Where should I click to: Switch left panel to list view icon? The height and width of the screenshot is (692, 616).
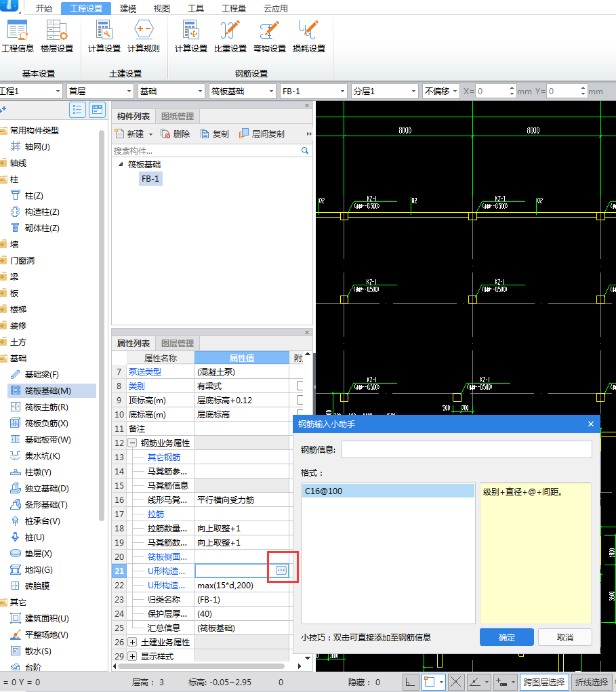pos(78,109)
